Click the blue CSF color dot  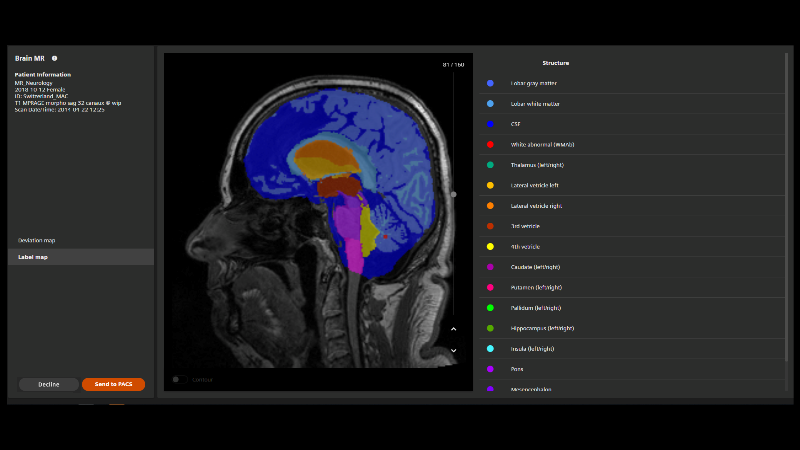coord(490,124)
